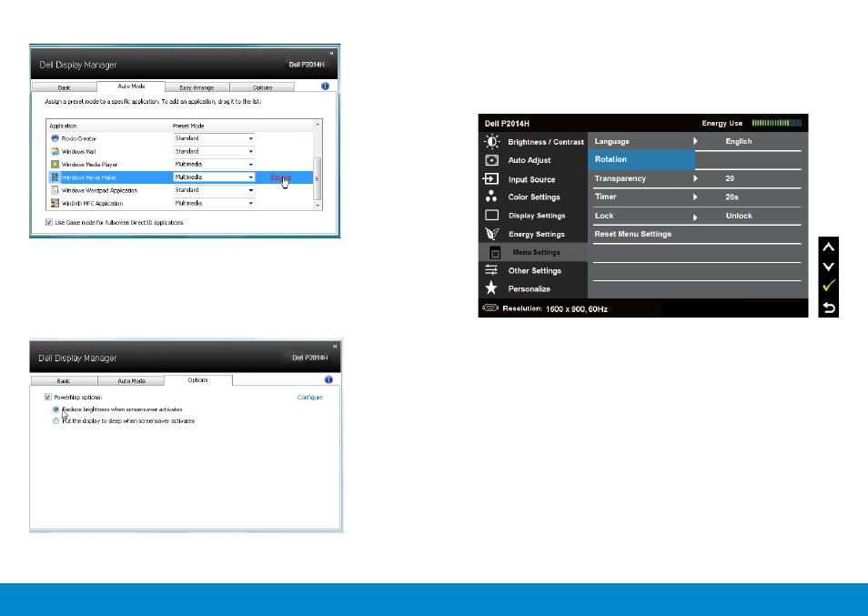This screenshot has width=868, height=616.
Task: Confirm with the green checkmark button
Action: (x=829, y=286)
